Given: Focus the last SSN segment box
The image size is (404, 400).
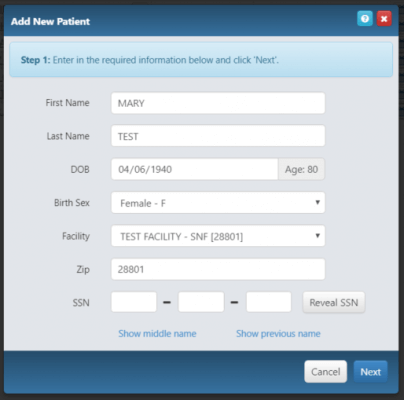Looking at the screenshot, I should pyautogui.click(x=269, y=302).
